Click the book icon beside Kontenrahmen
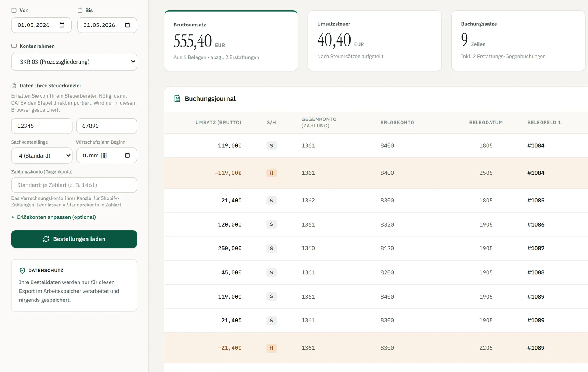The height and width of the screenshot is (372, 588). (x=14, y=46)
